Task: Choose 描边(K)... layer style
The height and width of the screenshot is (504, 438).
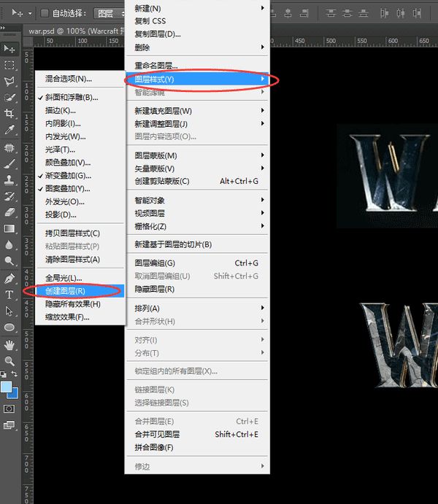Action: [x=80, y=111]
